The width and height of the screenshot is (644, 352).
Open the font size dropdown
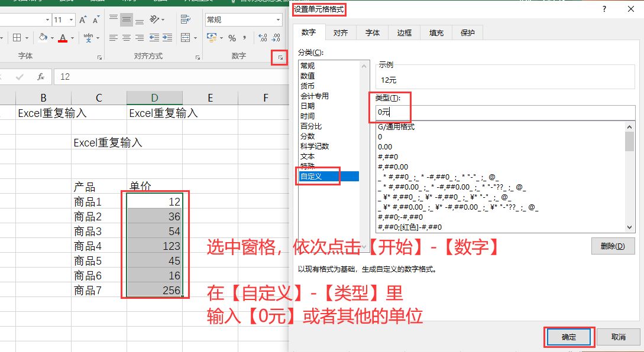(x=70, y=19)
